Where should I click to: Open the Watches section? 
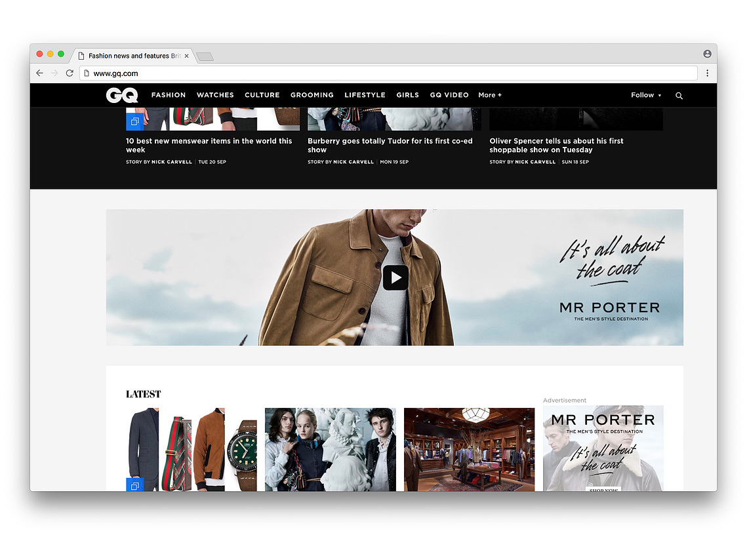[x=215, y=95]
